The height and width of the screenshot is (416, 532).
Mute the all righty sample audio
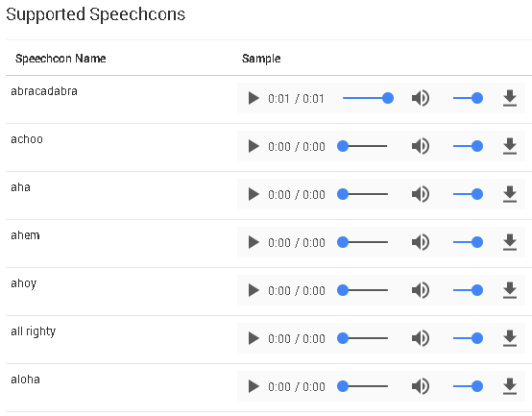(421, 338)
